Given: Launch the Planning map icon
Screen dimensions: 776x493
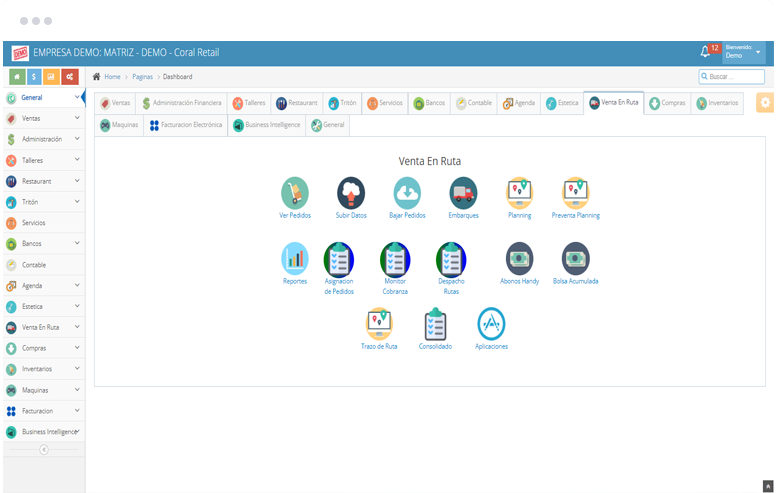Looking at the screenshot, I should (x=519, y=193).
